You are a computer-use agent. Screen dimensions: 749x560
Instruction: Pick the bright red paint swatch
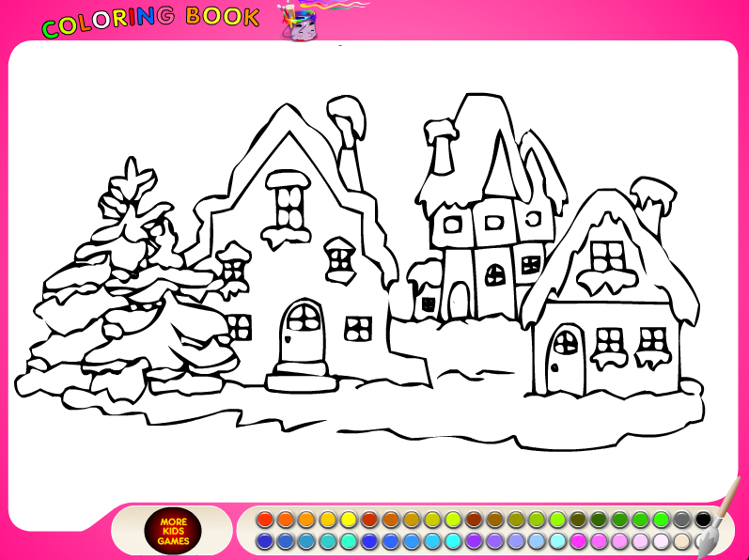click(x=265, y=519)
